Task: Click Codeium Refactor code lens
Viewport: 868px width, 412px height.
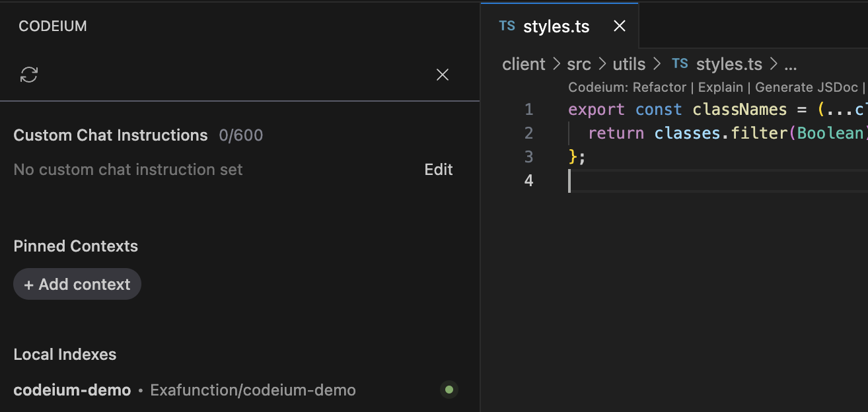Action: coord(626,87)
